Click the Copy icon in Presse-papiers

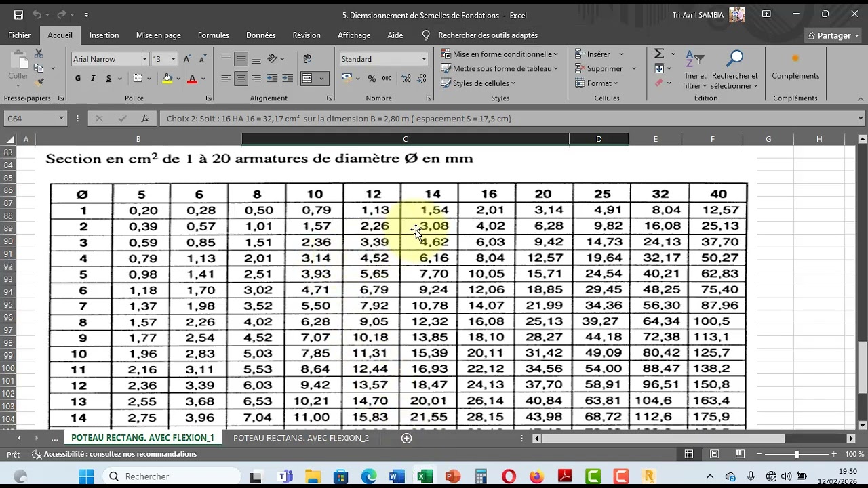[x=39, y=68]
